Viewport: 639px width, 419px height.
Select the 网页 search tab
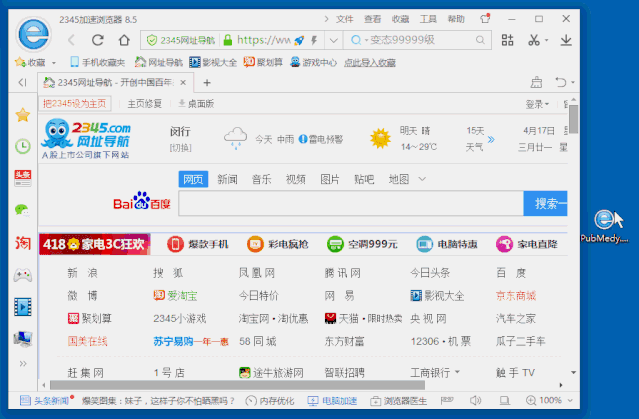click(x=193, y=179)
